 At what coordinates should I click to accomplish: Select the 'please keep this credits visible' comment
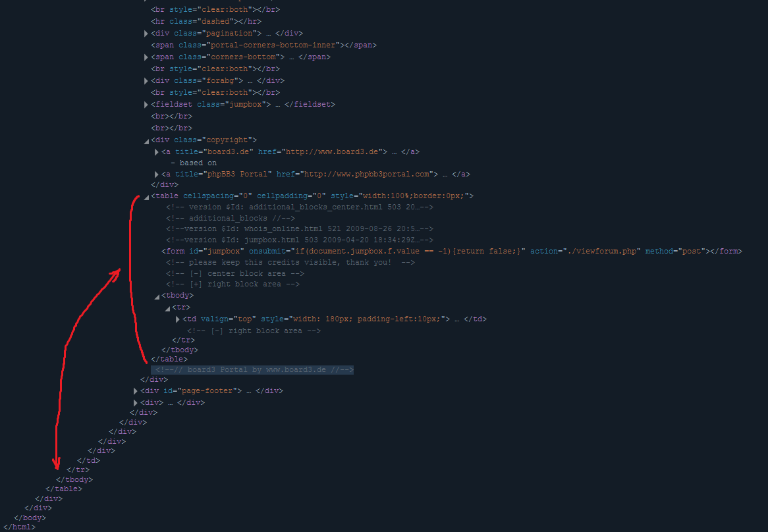tap(290, 262)
